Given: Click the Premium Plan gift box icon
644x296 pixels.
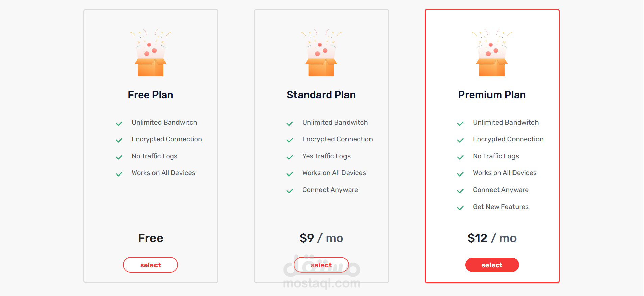Looking at the screenshot, I should pyautogui.click(x=492, y=53).
